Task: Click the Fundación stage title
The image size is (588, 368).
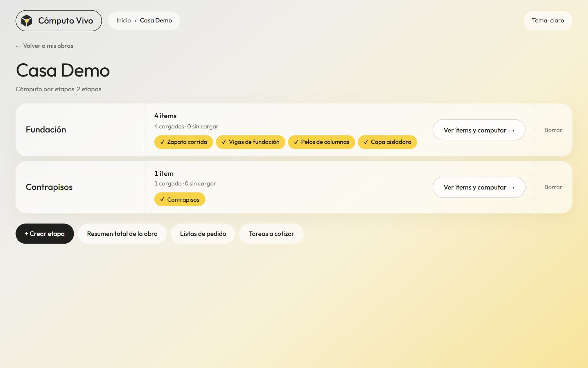Action: pos(46,130)
